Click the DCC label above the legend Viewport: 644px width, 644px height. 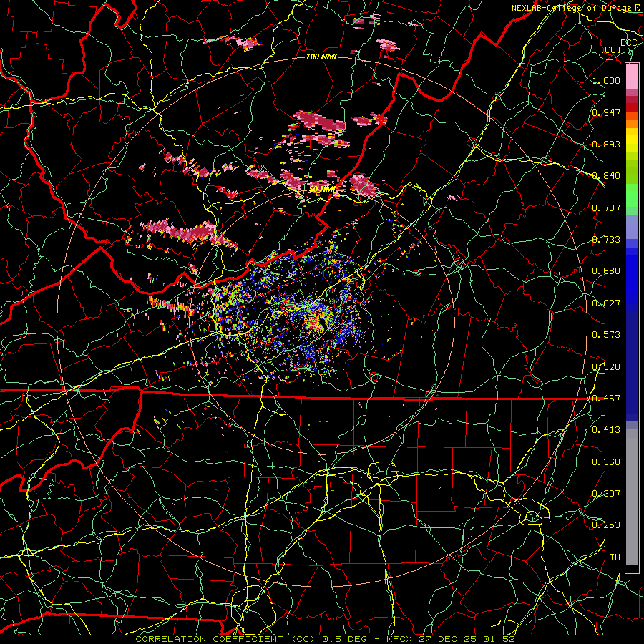(x=629, y=43)
